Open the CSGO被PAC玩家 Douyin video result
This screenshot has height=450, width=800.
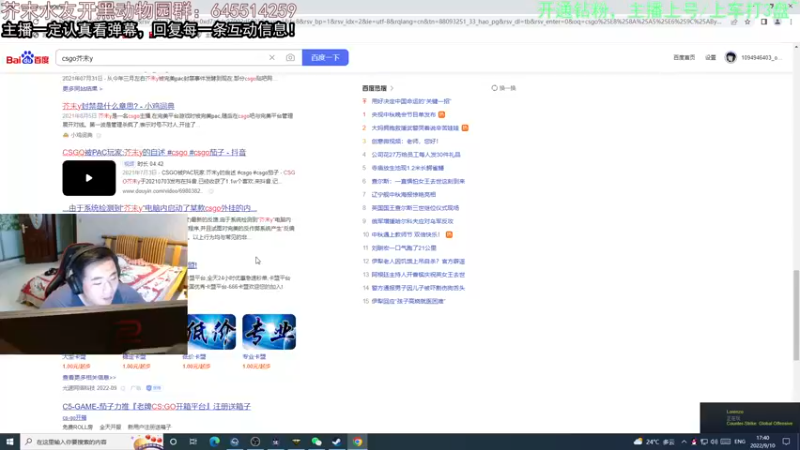154,152
